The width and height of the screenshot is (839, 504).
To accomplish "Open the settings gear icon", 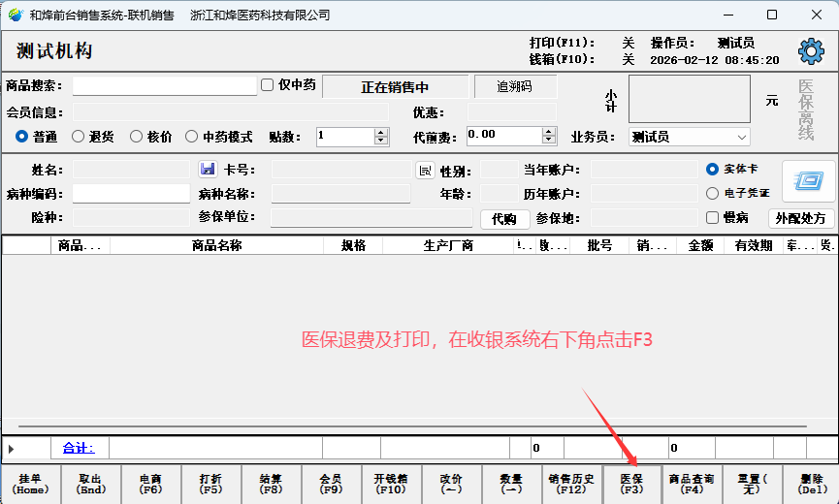I will pos(810,51).
